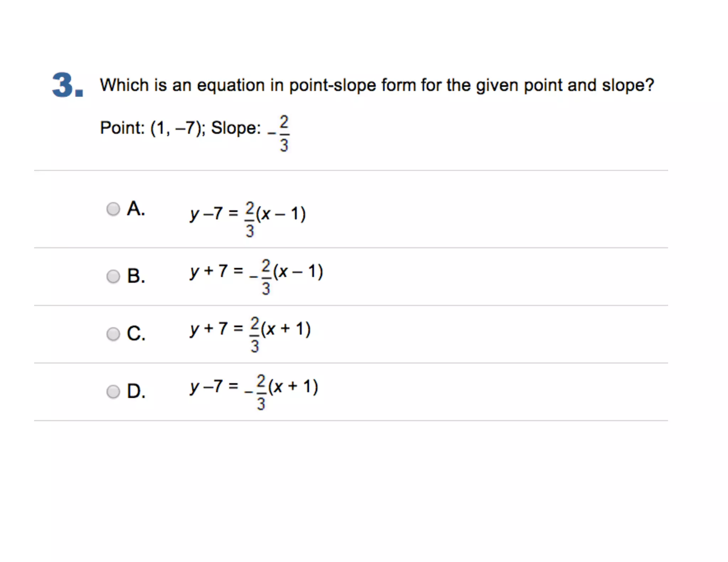Click the 'A.' option letter label
Image resolution: width=728 pixels, height=562 pixels.
click(x=136, y=208)
